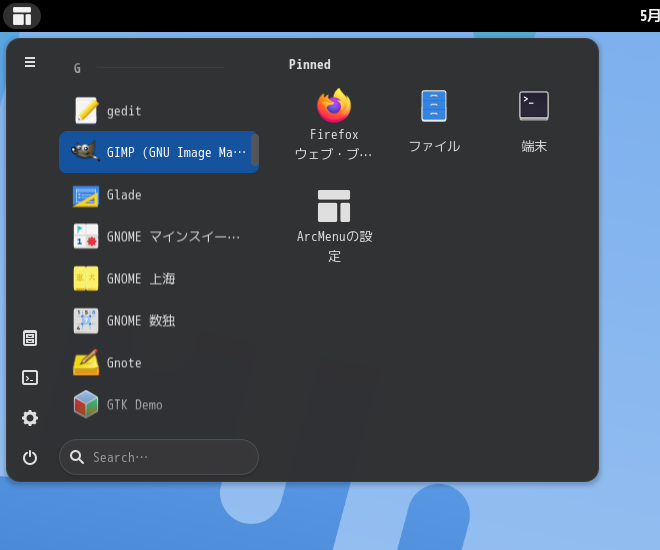The height and width of the screenshot is (550, 660).
Task: Click the "ArcMenuの設定" label text
Action: [334, 246]
